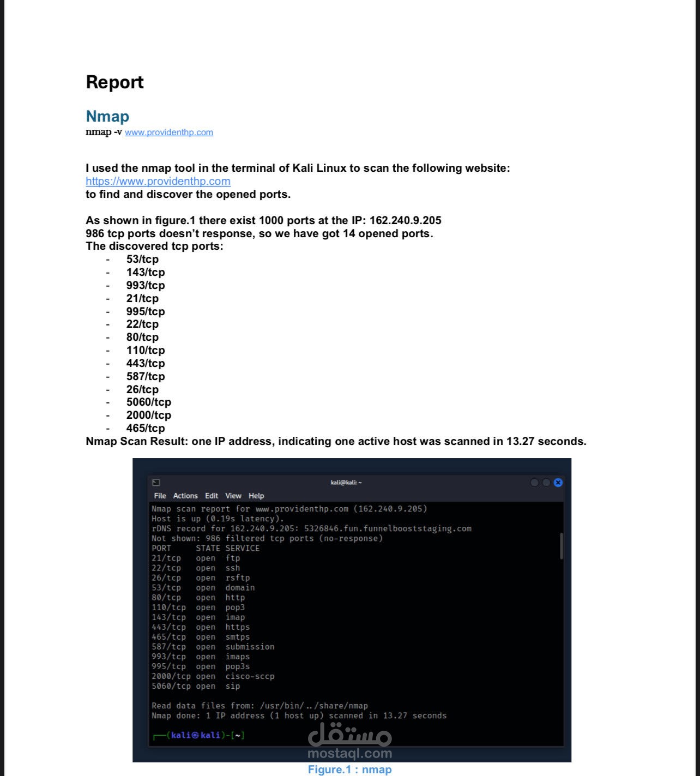This screenshot has height=776, width=700.
Task: Close the kali terminal with blue X button
Action: coord(558,482)
